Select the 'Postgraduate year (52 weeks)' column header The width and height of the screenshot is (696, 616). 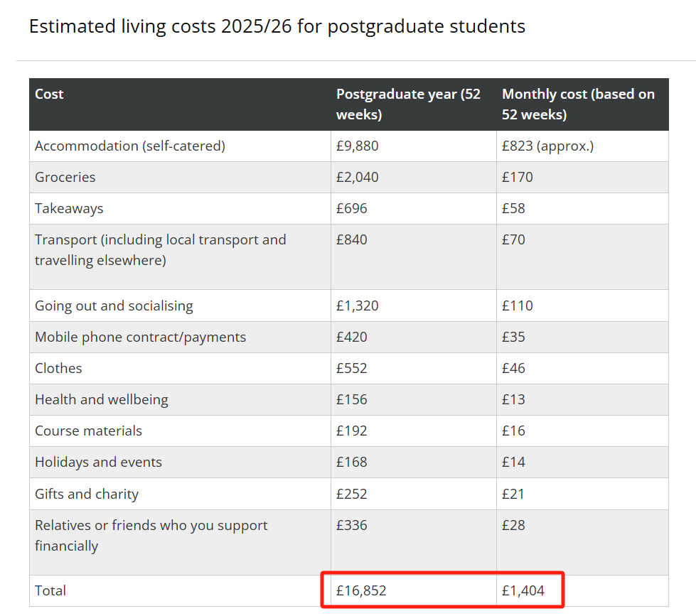[408, 104]
